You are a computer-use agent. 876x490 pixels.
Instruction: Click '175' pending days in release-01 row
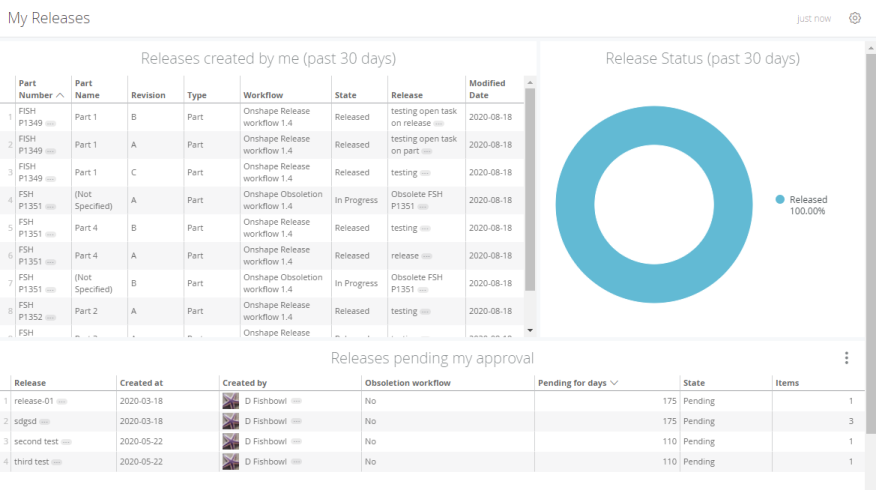(x=669, y=401)
